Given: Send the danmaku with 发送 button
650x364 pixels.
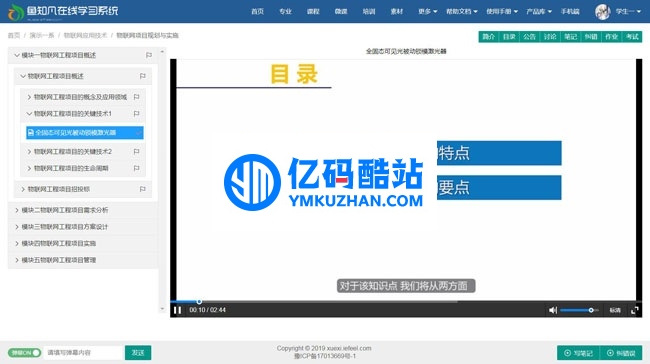Looking at the screenshot, I should coord(138,352).
